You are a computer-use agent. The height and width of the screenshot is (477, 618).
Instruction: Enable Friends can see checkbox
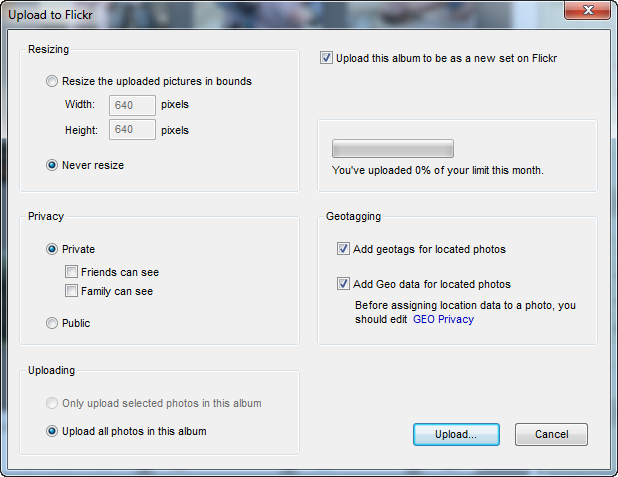(x=71, y=272)
